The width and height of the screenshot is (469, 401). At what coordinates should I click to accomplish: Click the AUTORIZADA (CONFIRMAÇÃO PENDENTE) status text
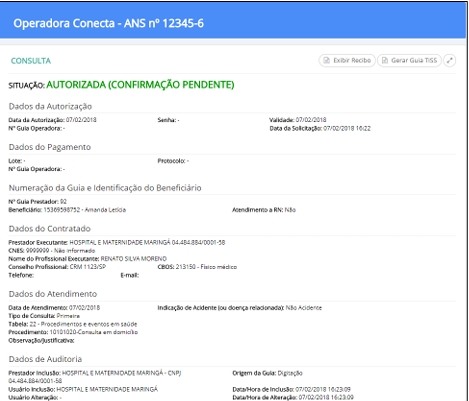(140, 85)
